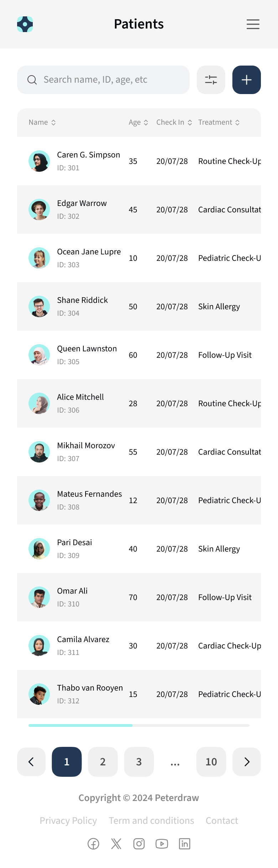Click the search magnifier icon
This screenshot has height=868, width=278.
(x=32, y=80)
